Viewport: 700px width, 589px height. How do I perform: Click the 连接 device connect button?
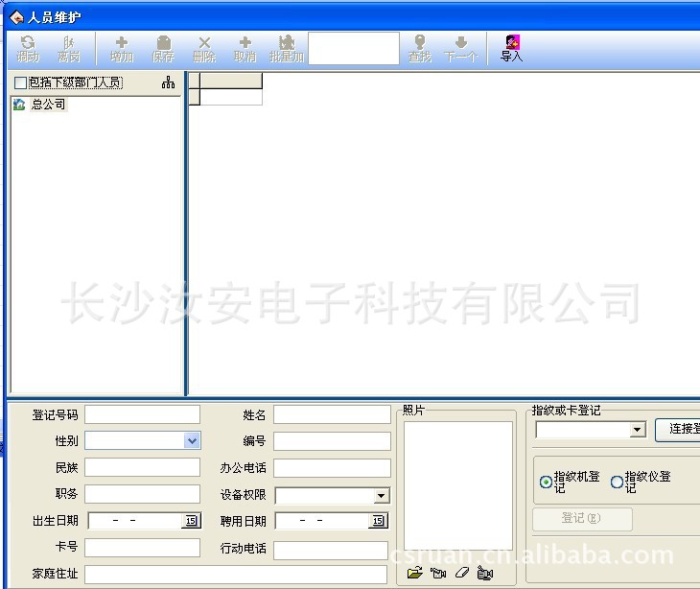677,429
